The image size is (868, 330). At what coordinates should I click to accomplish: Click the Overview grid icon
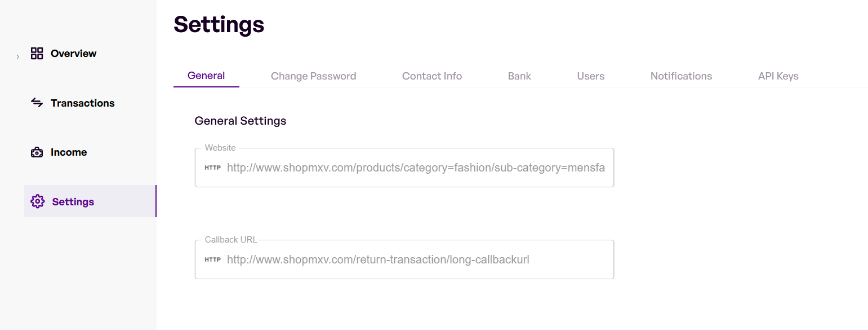pyautogui.click(x=37, y=54)
